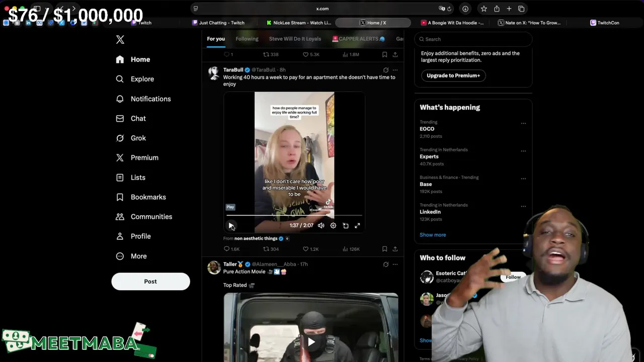The height and width of the screenshot is (362, 644).
Task: Repost the TaraBull post with 304 reposts
Action: pos(271,249)
